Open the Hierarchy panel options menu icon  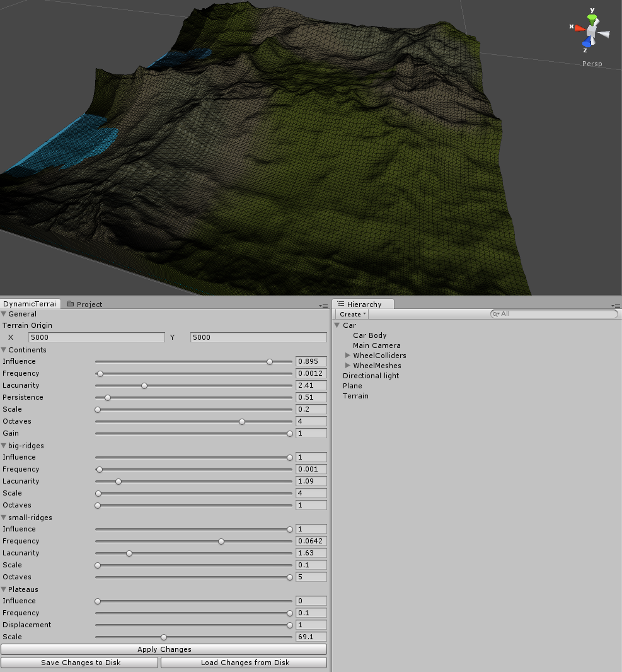(617, 304)
